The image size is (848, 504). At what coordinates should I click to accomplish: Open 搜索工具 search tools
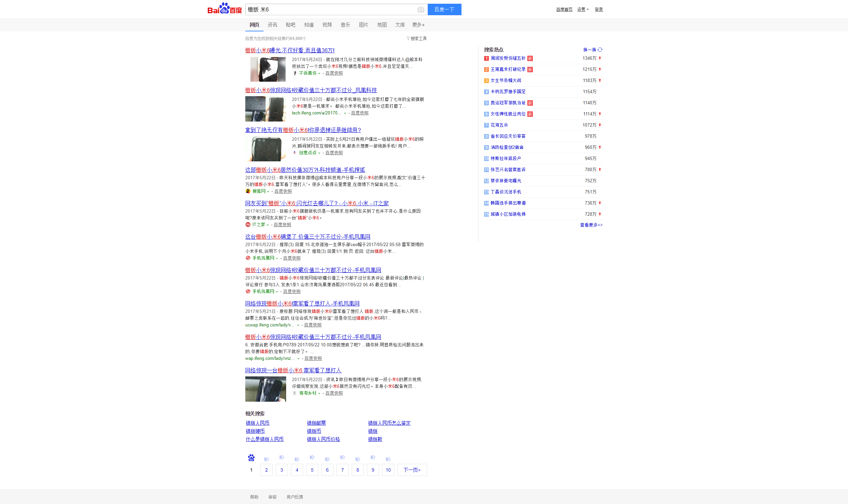click(x=417, y=39)
